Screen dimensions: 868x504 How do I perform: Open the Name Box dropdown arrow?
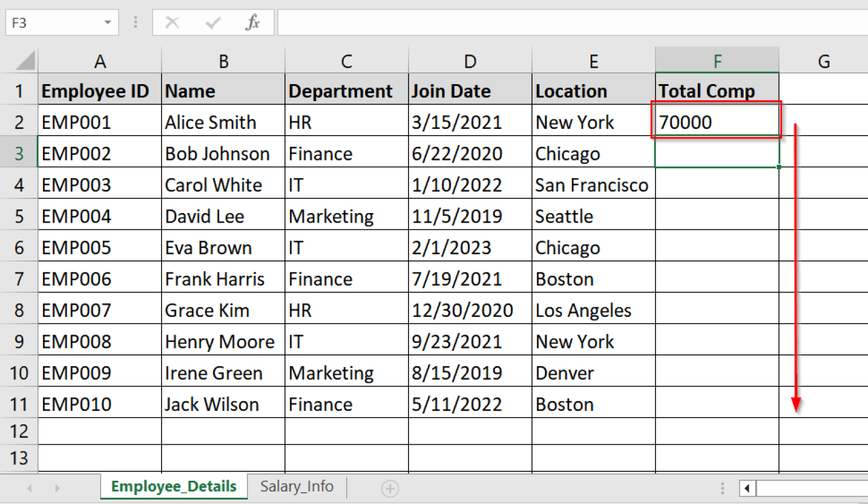(x=107, y=21)
